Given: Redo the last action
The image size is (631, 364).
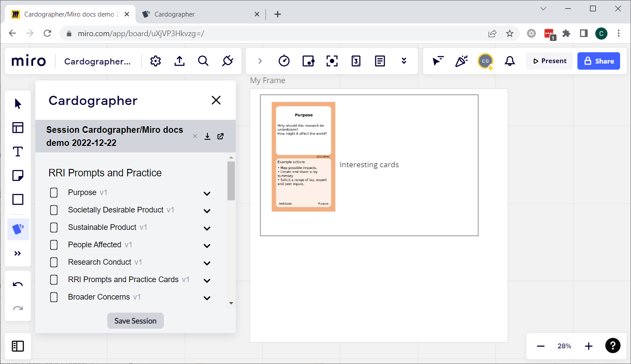Looking at the screenshot, I should 18,309.
